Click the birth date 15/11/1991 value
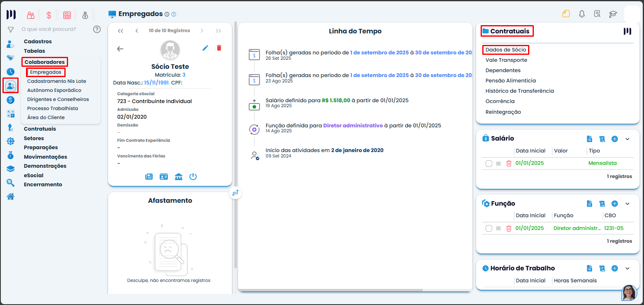Image resolution: width=644 pixels, height=305 pixels. (156, 83)
